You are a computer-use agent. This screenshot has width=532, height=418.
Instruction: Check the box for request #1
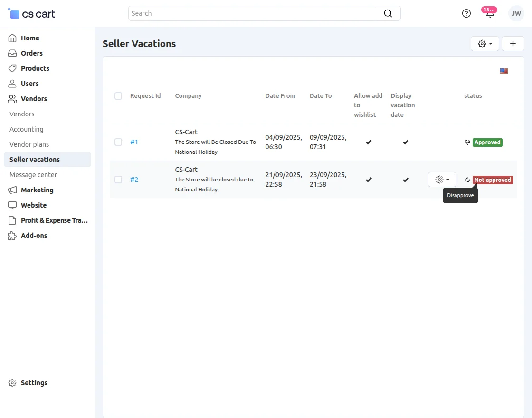118,142
